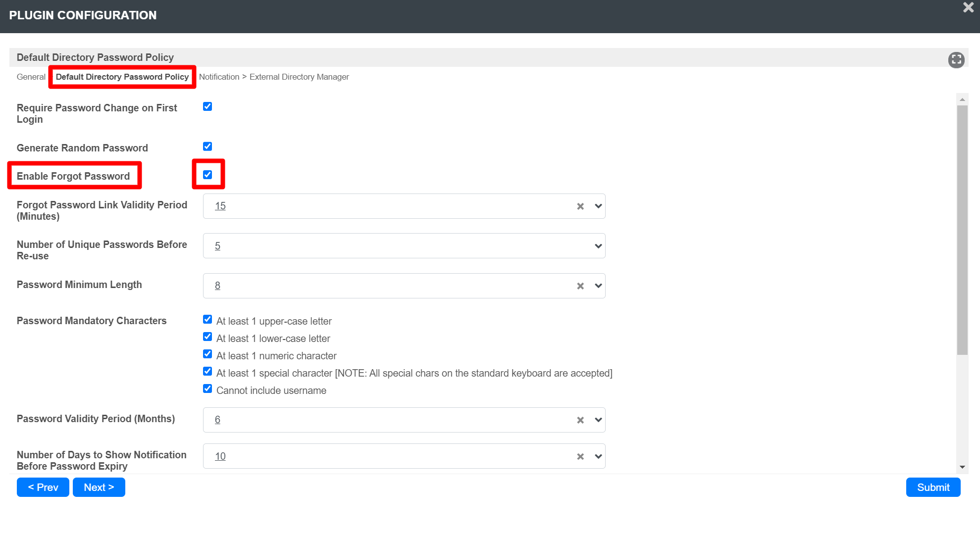Image resolution: width=980 pixels, height=533 pixels.
Task: Expand the Password Minimum Length dropdown
Action: tap(598, 286)
